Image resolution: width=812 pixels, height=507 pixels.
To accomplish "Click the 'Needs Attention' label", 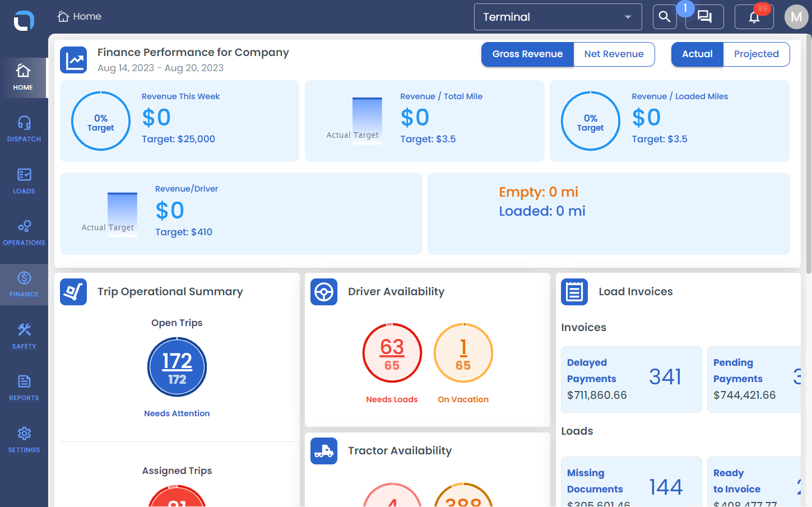I will 177,413.
